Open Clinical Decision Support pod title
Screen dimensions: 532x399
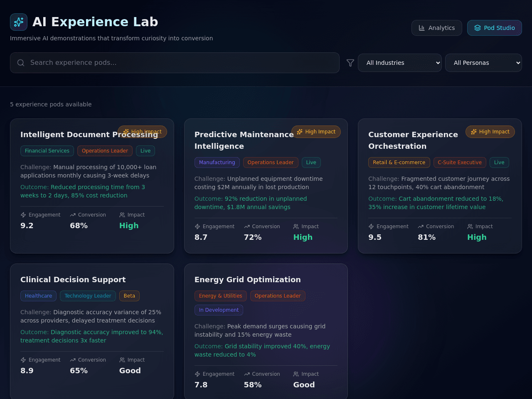(x=73, y=279)
